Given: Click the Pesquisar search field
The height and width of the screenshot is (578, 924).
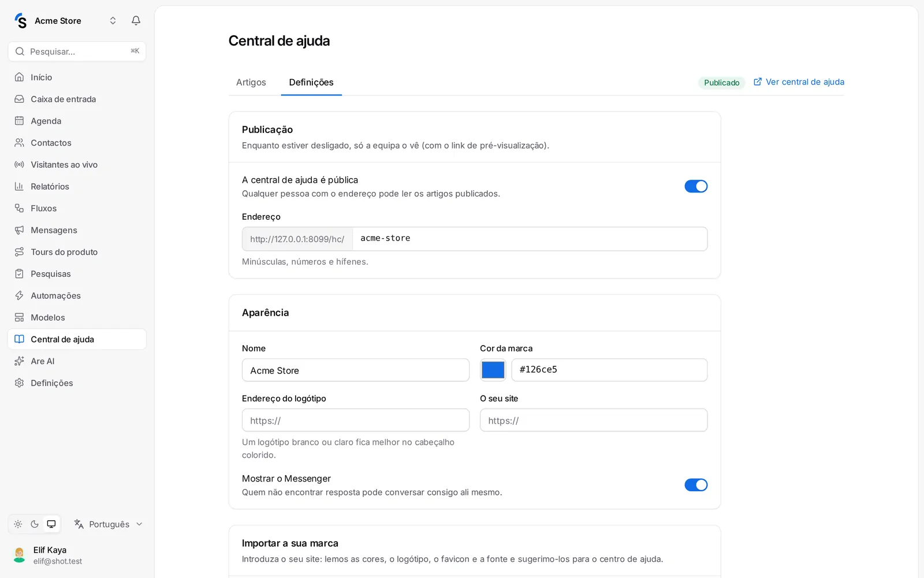Looking at the screenshot, I should click(77, 51).
